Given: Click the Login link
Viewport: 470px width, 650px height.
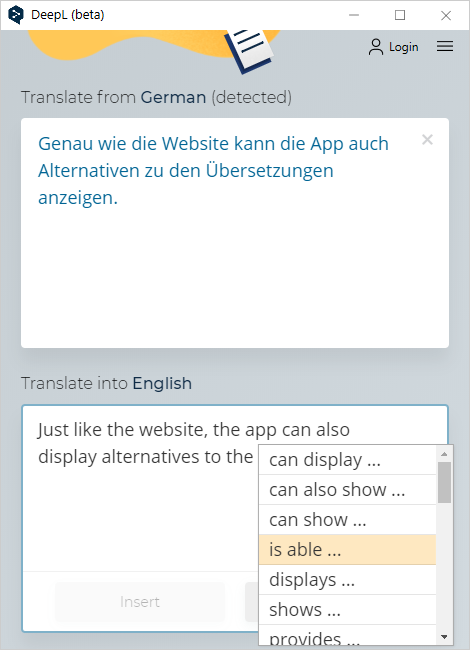Looking at the screenshot, I should [x=404, y=47].
